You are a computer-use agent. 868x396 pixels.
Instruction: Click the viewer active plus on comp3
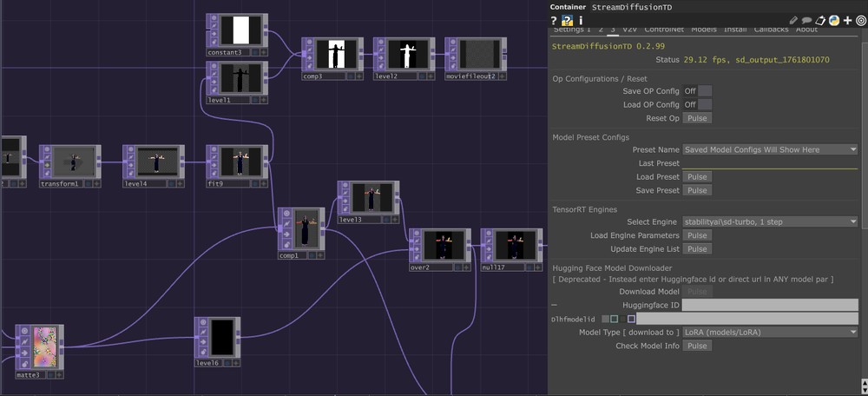358,76
